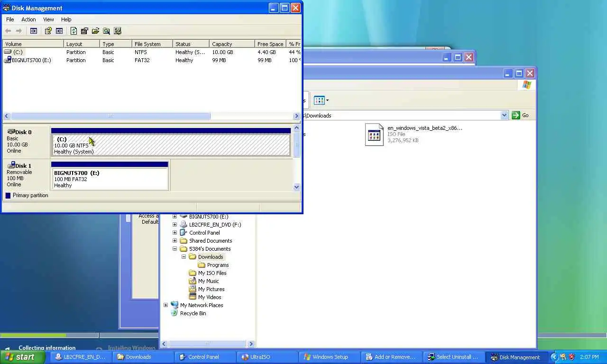Click the pane toggle icon right of Help
The height and width of the screenshot is (364, 607).
coord(59,31)
